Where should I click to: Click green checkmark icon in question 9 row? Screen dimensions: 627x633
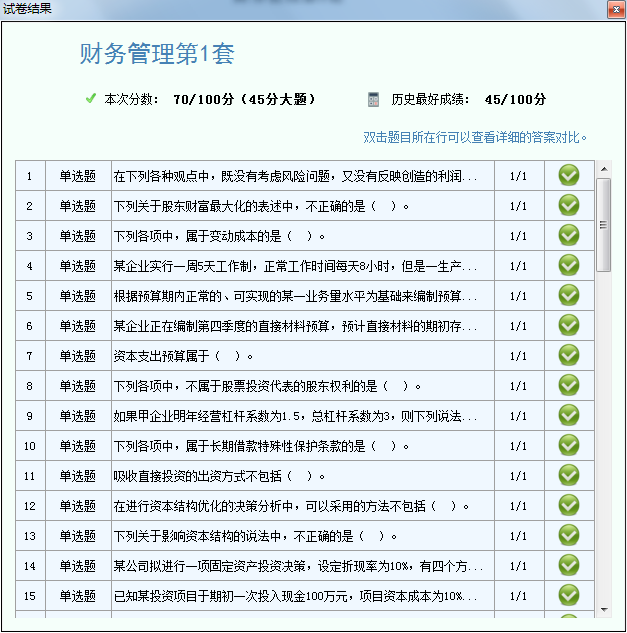569,415
